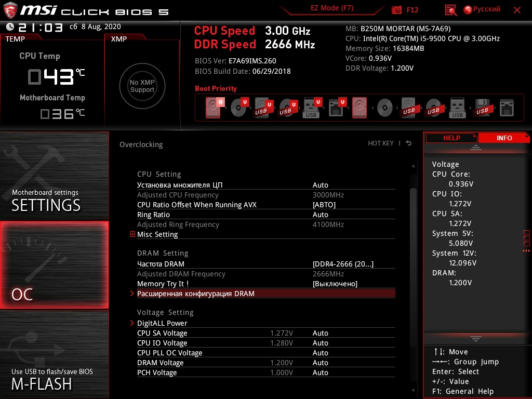Select the legacy USB hard disk boot icon

click(409, 108)
